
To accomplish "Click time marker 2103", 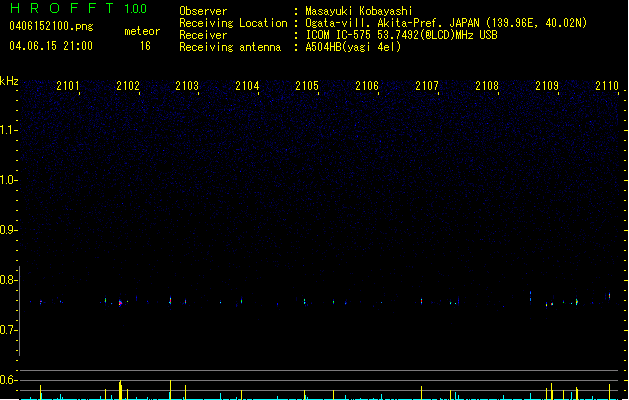I will (187, 86).
